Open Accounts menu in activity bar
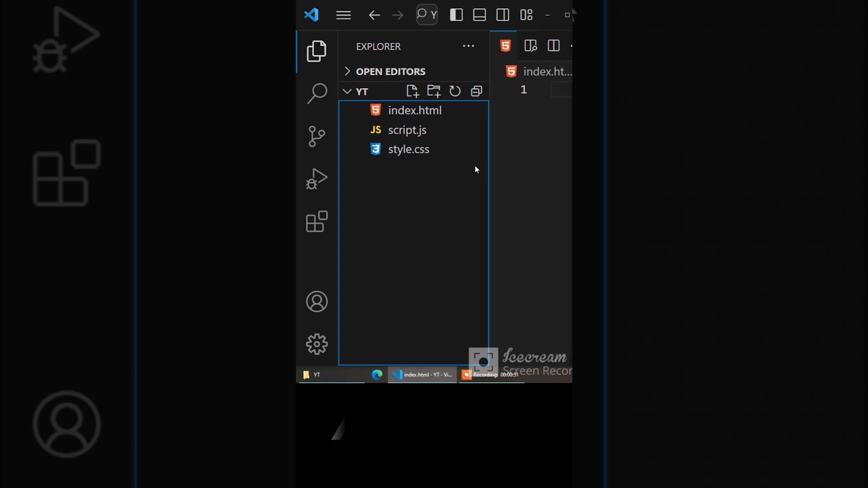The height and width of the screenshot is (488, 868). [317, 302]
